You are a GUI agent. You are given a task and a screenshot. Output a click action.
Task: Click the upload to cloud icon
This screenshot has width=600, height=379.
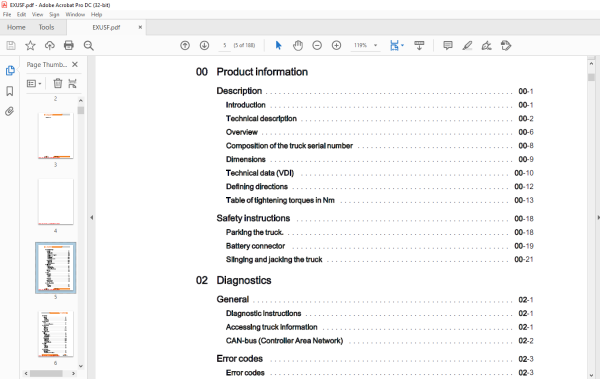click(49, 46)
